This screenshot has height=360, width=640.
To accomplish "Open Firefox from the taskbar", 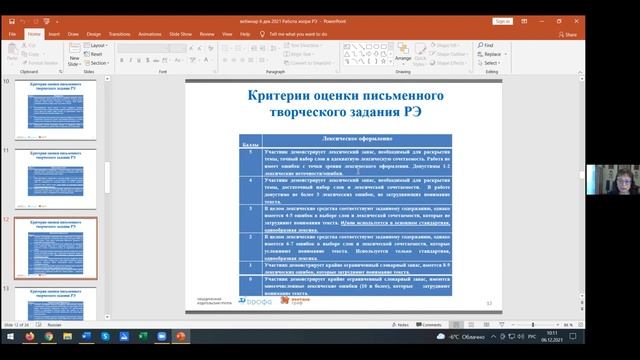I will [30, 336].
